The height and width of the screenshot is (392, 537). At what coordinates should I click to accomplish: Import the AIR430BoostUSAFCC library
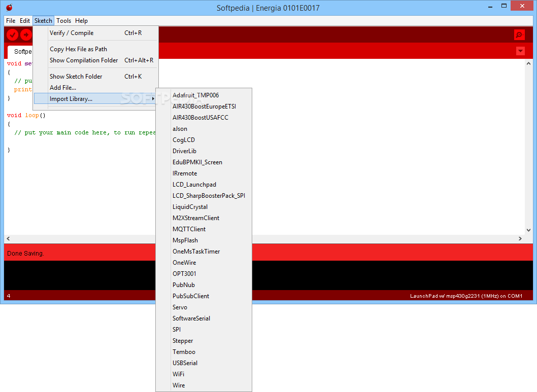pos(204,117)
